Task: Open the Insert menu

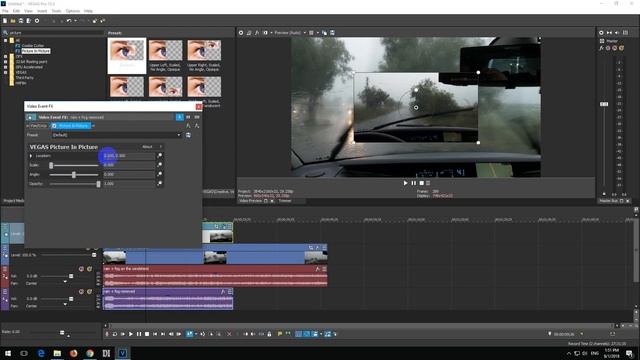Action: [x=42, y=11]
